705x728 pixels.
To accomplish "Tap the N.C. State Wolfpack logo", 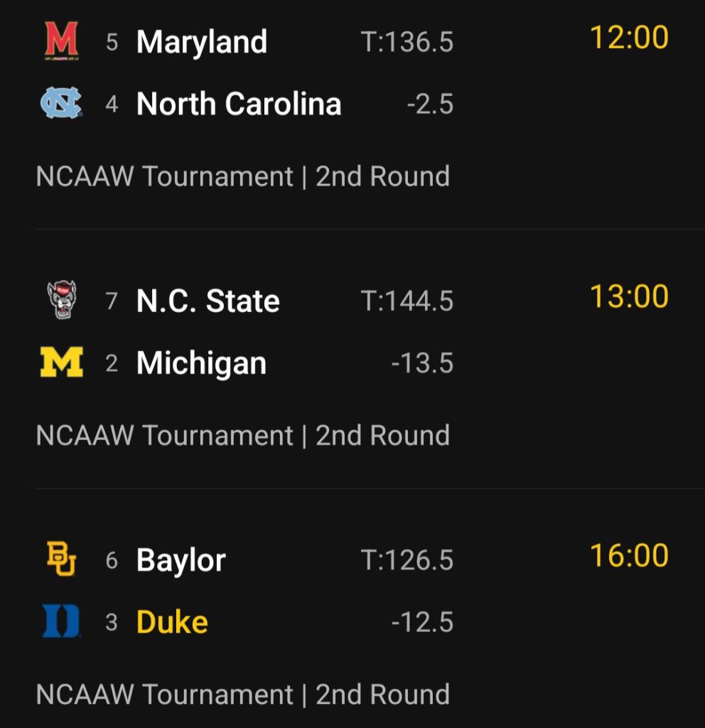I will pos(61,300).
